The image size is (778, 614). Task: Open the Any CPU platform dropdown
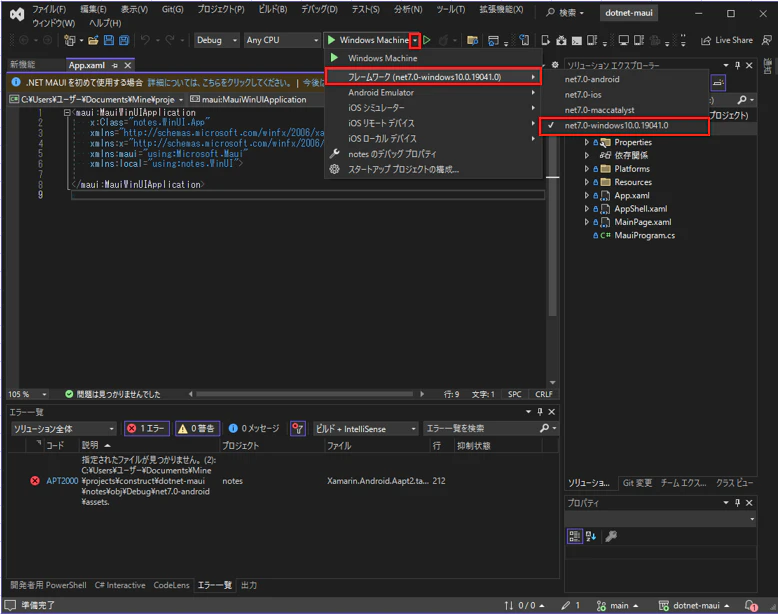(x=282, y=40)
